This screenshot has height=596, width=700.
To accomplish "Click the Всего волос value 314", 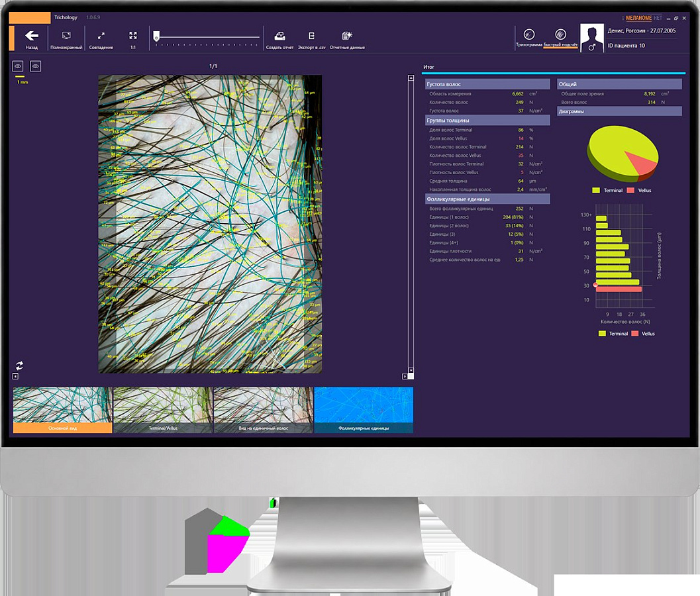I will click(x=652, y=102).
